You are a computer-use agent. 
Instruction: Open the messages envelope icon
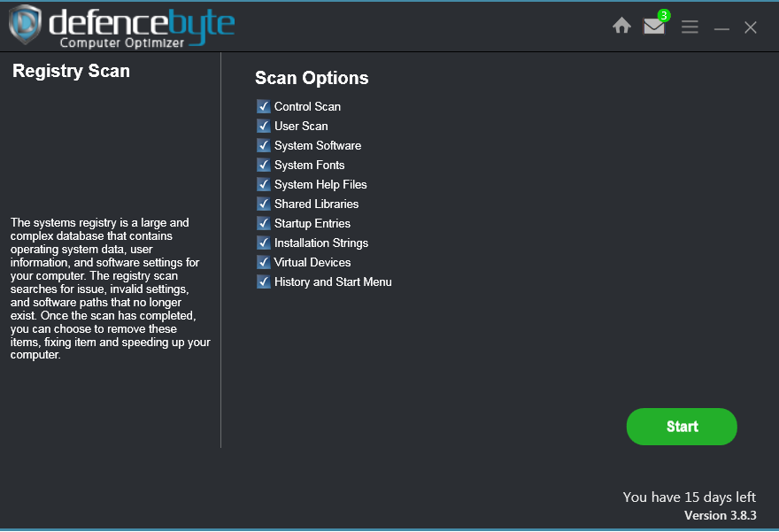(654, 26)
